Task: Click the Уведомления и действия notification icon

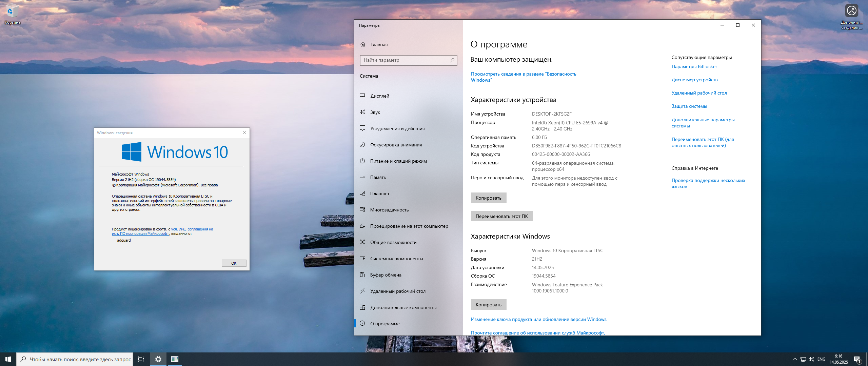Action: pos(362,128)
